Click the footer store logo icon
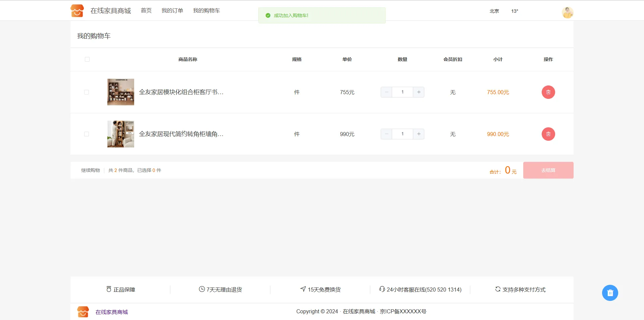 click(x=83, y=312)
